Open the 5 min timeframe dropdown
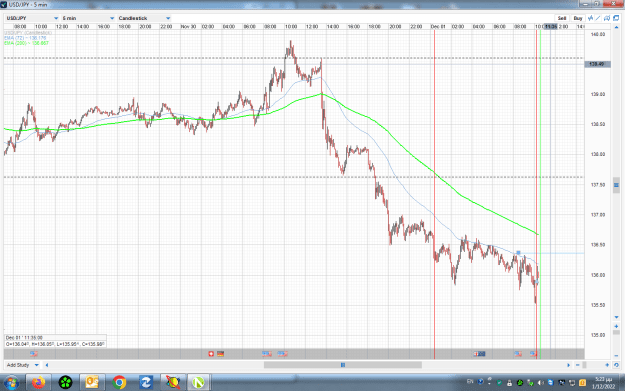The width and height of the screenshot is (625, 391). 88,18
